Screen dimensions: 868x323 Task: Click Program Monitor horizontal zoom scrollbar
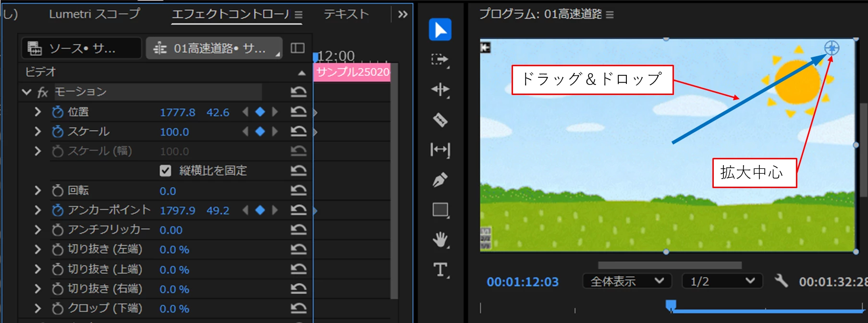click(670, 265)
